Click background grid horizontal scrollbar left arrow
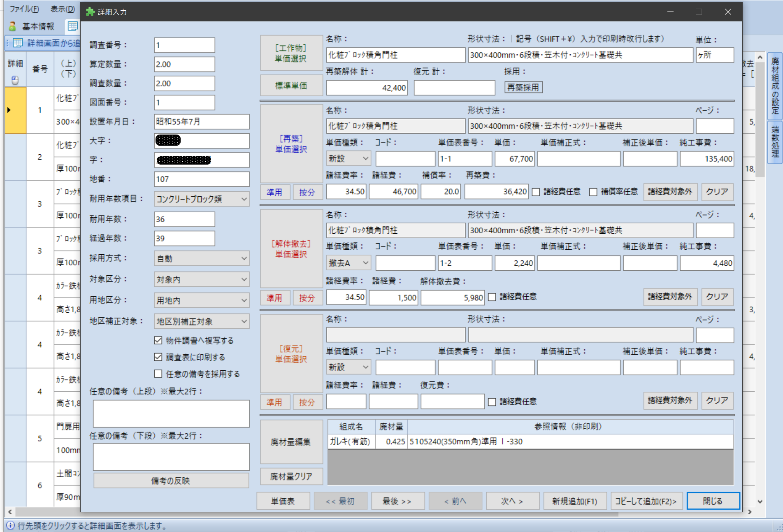783x532 pixels. 10,512
